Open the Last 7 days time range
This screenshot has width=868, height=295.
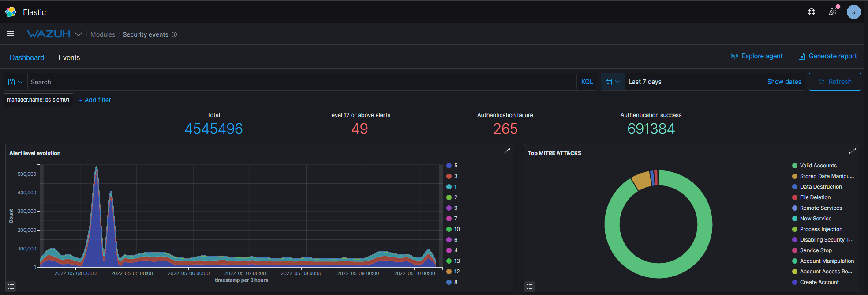click(x=645, y=82)
